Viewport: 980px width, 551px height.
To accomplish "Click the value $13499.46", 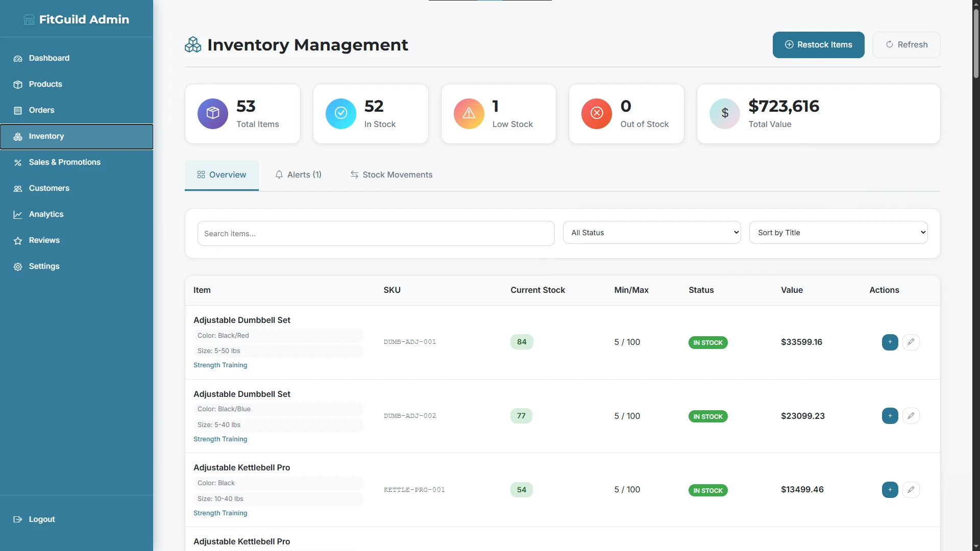I will (x=802, y=490).
